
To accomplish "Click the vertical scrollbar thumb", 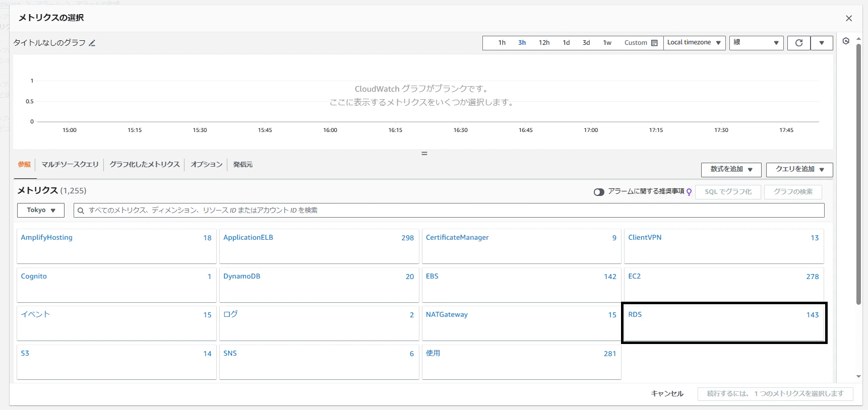I will tap(858, 174).
